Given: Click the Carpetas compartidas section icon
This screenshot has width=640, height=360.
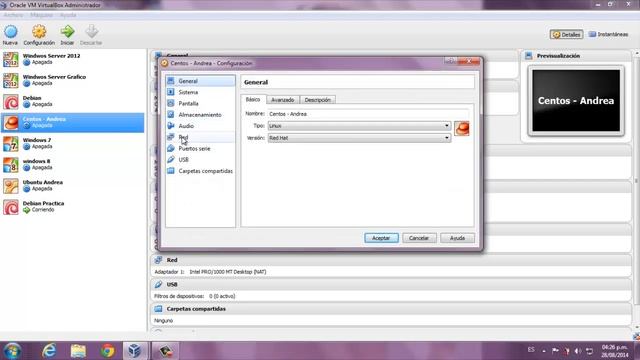Looking at the screenshot, I should coord(158,309).
